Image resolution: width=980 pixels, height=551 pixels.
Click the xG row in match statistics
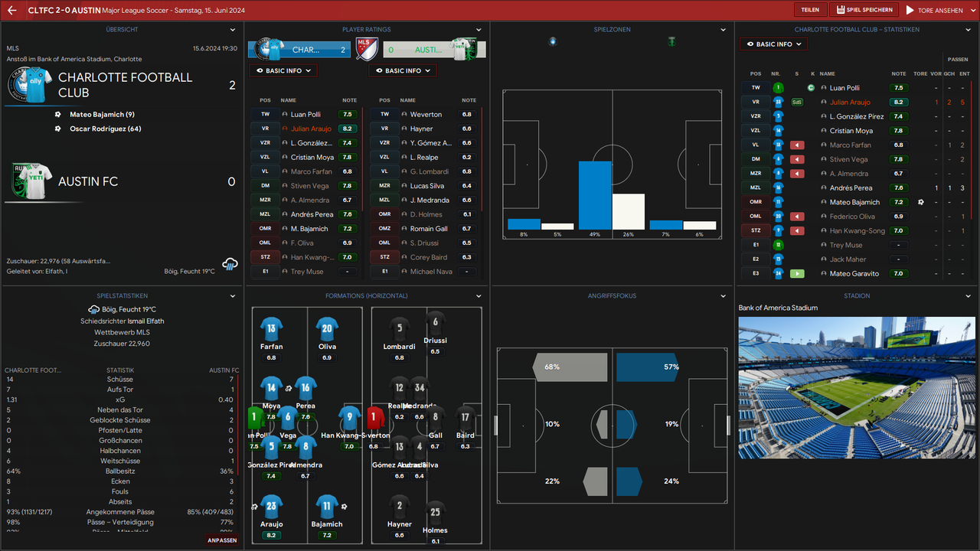[120, 399]
